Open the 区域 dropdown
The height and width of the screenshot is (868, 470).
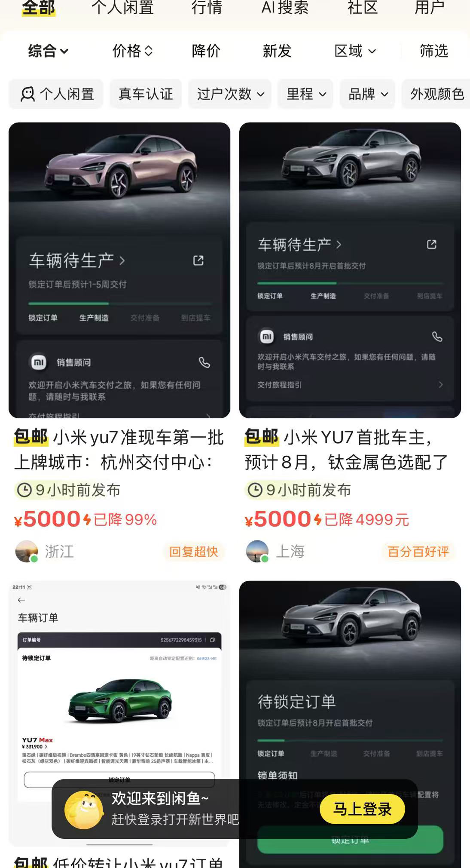pyautogui.click(x=355, y=51)
